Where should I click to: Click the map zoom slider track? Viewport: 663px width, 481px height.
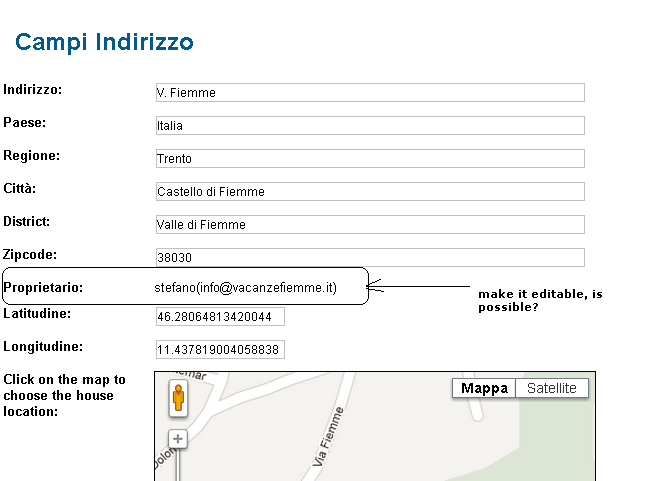tap(178, 464)
